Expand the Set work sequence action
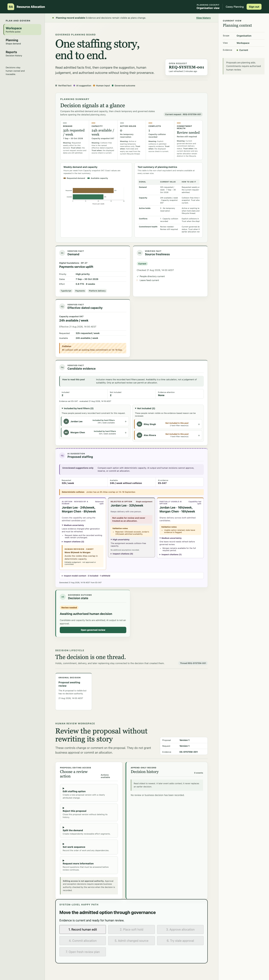 click(89, 847)
